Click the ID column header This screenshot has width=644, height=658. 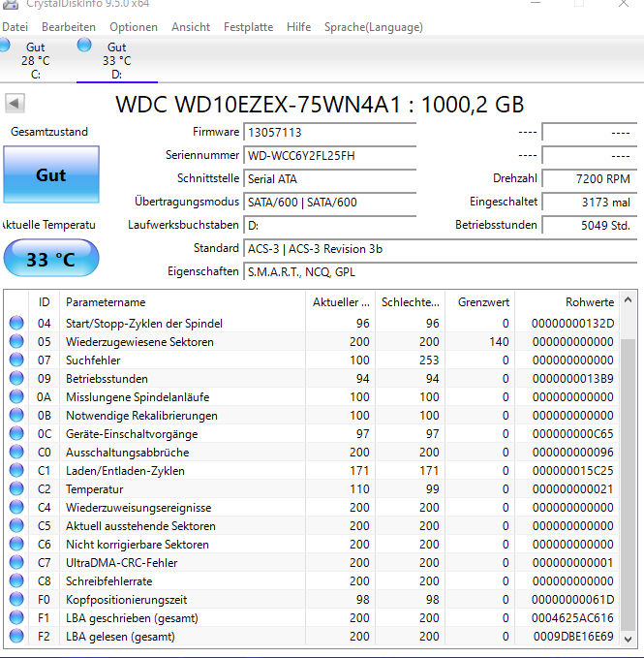[44, 302]
